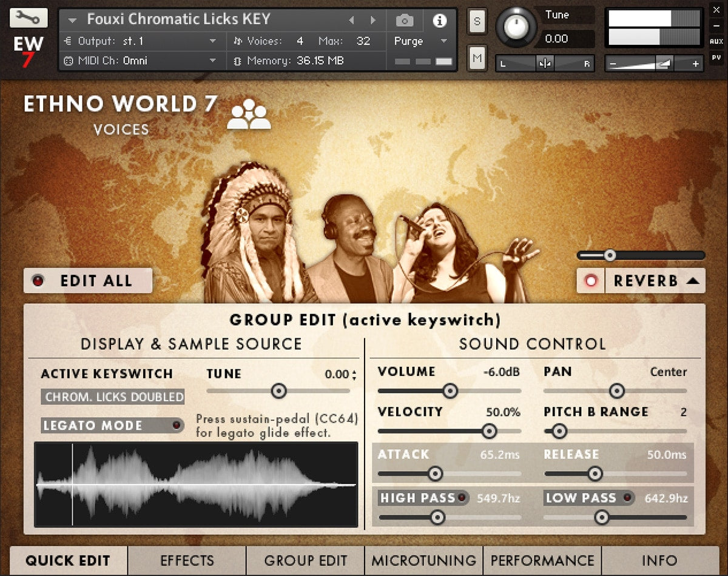
Task: Click the voices group people icon
Action: 249,115
